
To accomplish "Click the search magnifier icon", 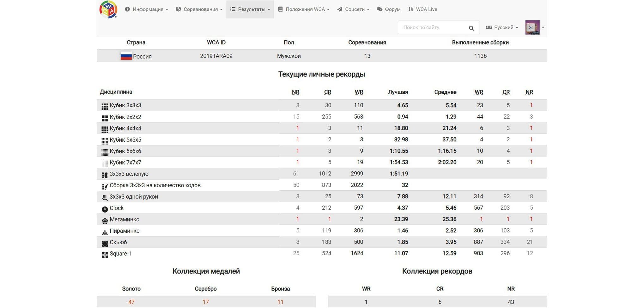I will [471, 28].
